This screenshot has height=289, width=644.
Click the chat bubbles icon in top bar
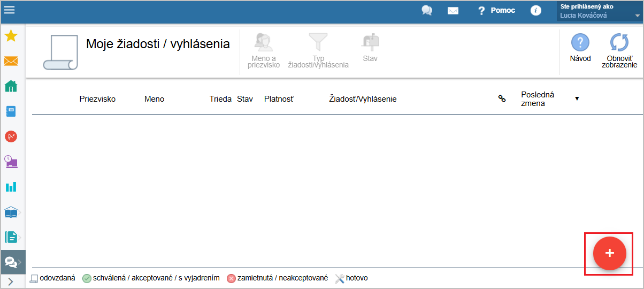click(427, 10)
